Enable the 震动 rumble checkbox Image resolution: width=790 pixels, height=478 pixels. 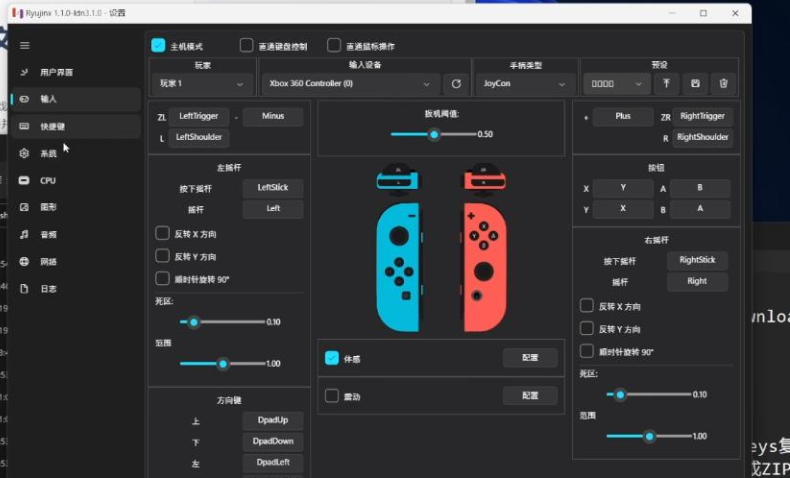click(332, 396)
